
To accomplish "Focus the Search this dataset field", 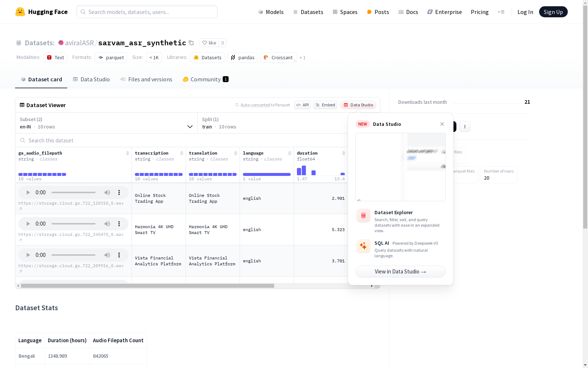I will tap(182, 140).
